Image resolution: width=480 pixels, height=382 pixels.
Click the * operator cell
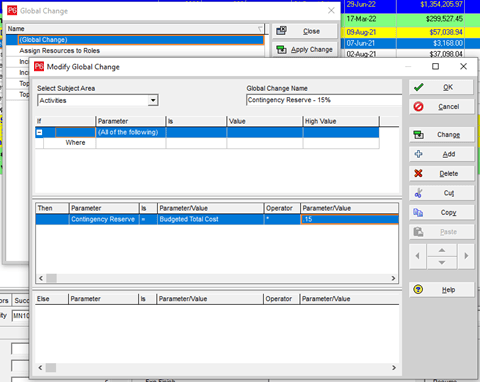pyautogui.click(x=282, y=219)
